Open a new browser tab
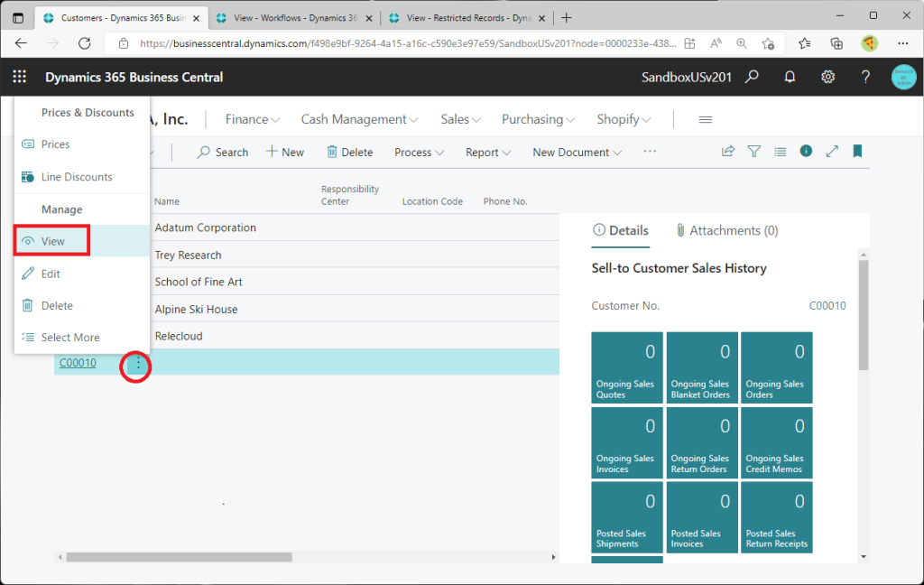 [567, 18]
